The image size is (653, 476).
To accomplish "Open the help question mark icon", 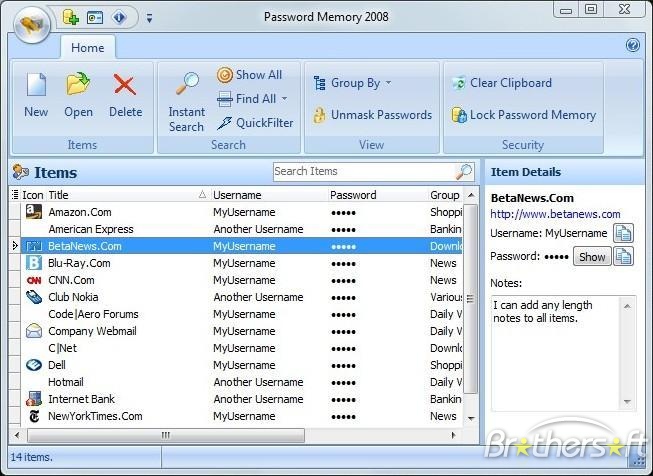I will (633, 45).
